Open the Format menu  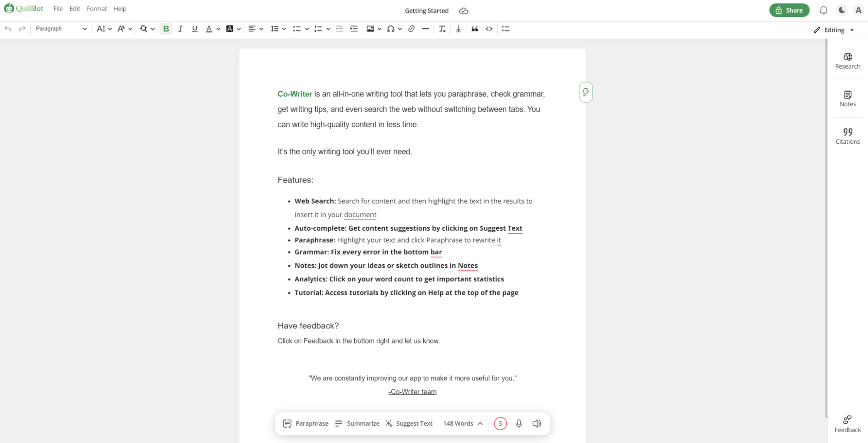(x=96, y=9)
